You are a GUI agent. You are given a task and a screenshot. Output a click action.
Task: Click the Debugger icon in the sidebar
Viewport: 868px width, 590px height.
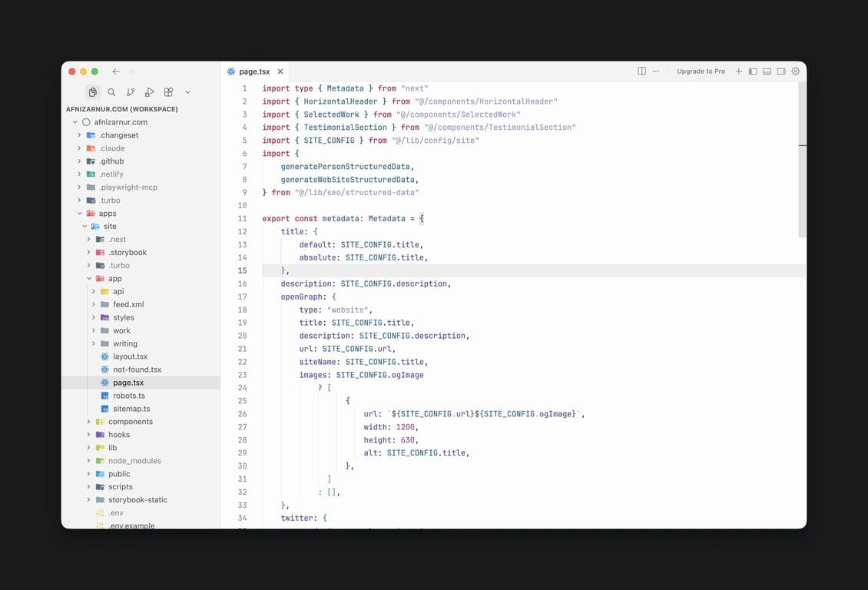point(149,91)
